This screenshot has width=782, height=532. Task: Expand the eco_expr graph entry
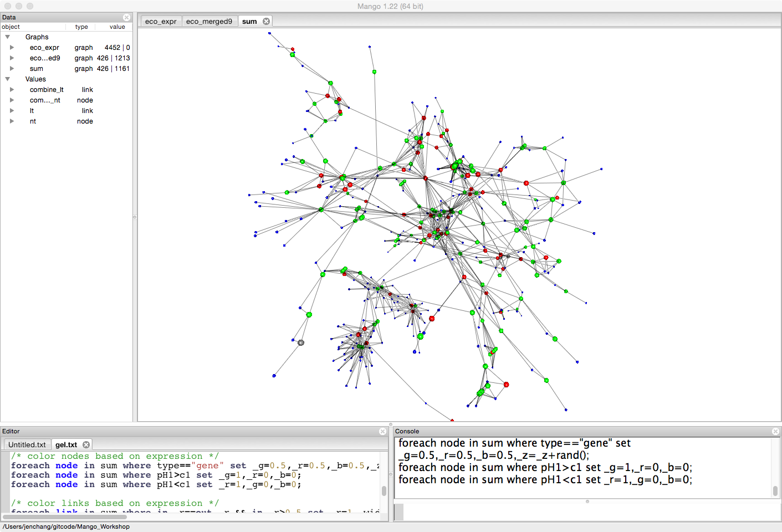pos(12,48)
